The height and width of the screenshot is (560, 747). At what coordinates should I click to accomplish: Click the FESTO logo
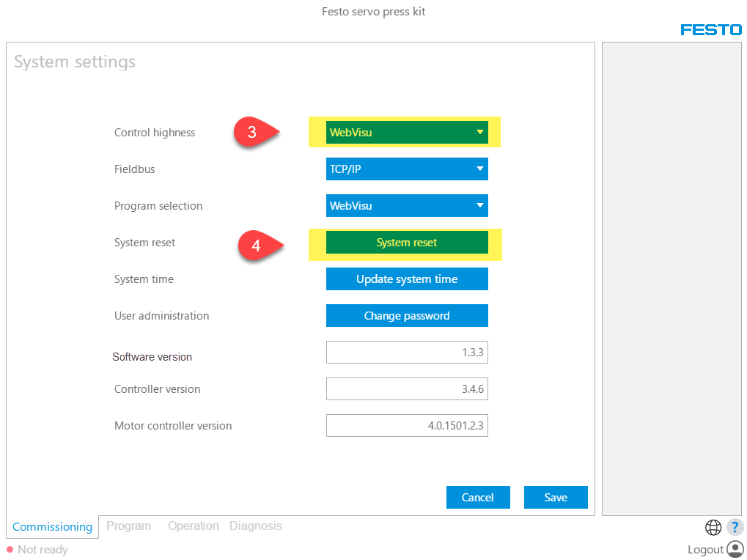(x=711, y=30)
